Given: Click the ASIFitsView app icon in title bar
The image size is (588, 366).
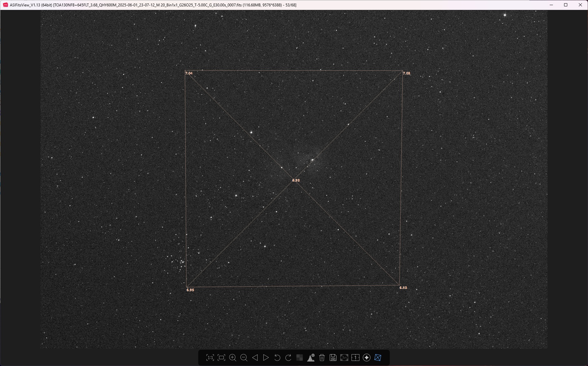Looking at the screenshot, I should click(x=5, y=5).
